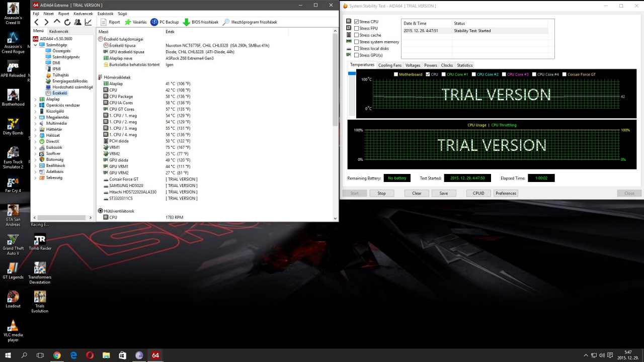
Task: Open the Nézet menu
Action: tap(48, 14)
